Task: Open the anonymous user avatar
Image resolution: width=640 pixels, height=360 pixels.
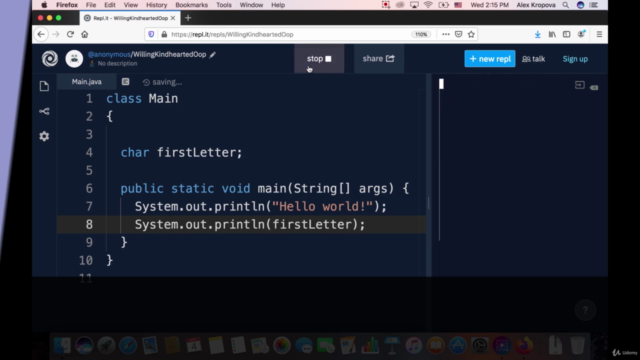Action: 74,59
